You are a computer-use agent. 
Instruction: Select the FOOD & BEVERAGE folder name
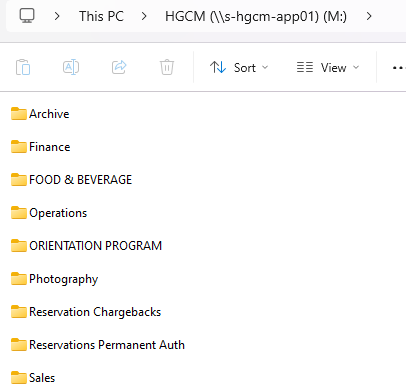click(x=81, y=180)
